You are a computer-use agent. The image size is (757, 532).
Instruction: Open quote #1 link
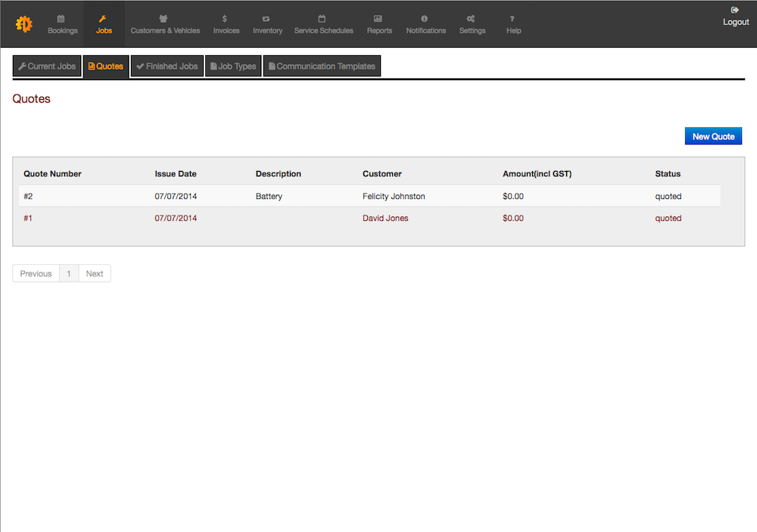click(x=28, y=218)
